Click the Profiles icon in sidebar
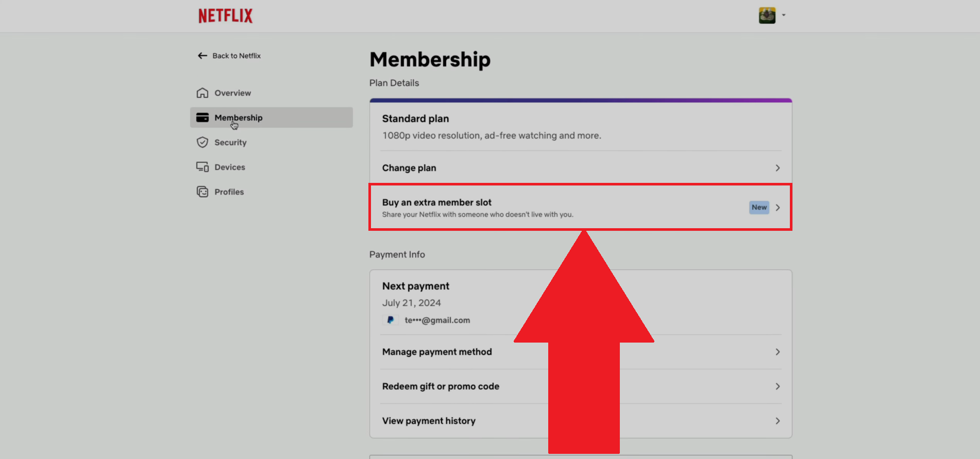The width and height of the screenshot is (980, 459). 202,192
